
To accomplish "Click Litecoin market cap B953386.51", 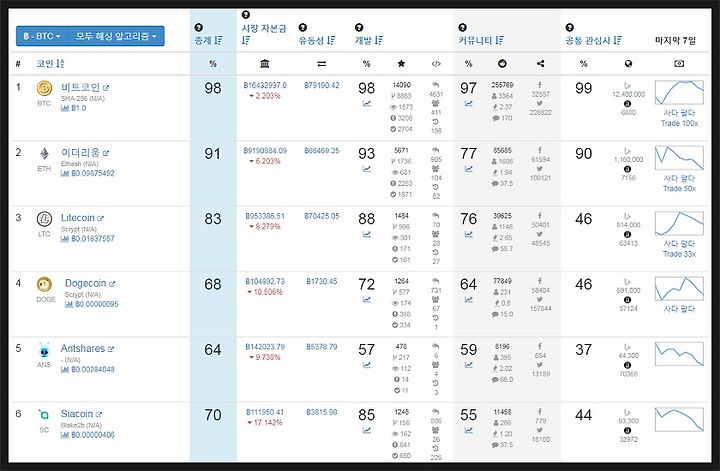I will [x=265, y=216].
